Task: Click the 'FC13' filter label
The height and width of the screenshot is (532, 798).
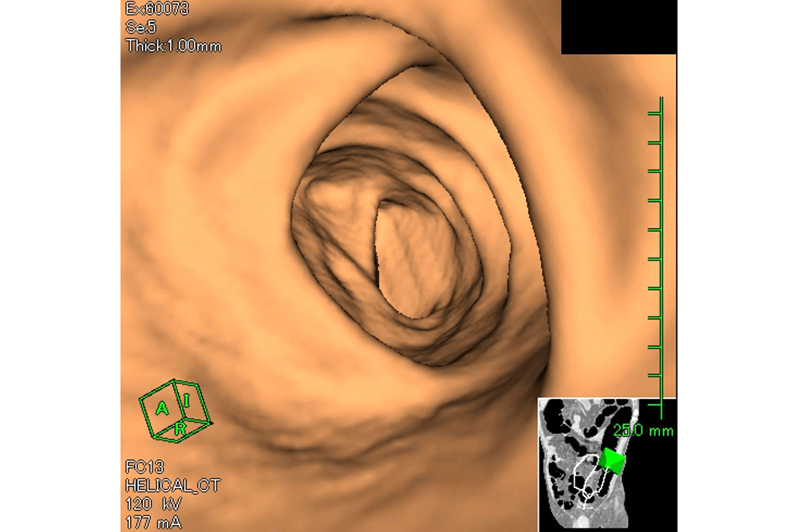Action: (x=144, y=467)
